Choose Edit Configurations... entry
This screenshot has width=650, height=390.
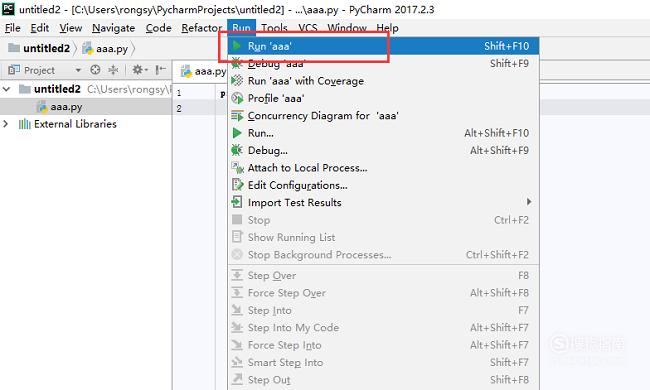(x=383, y=185)
